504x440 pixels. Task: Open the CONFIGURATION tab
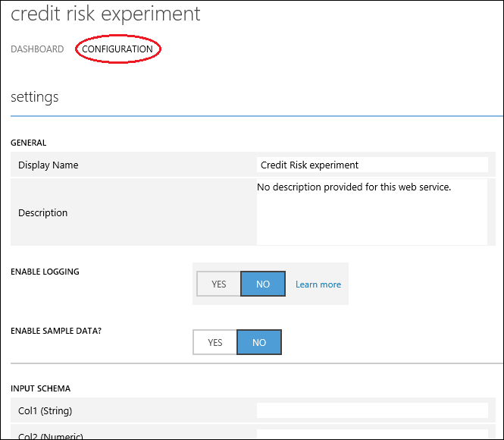[117, 49]
